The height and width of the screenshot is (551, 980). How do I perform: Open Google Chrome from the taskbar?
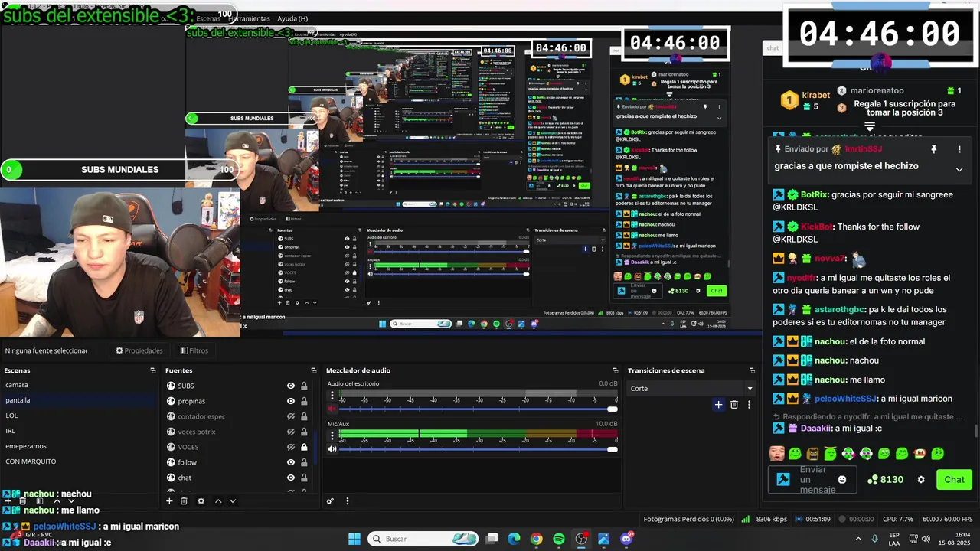tap(536, 539)
